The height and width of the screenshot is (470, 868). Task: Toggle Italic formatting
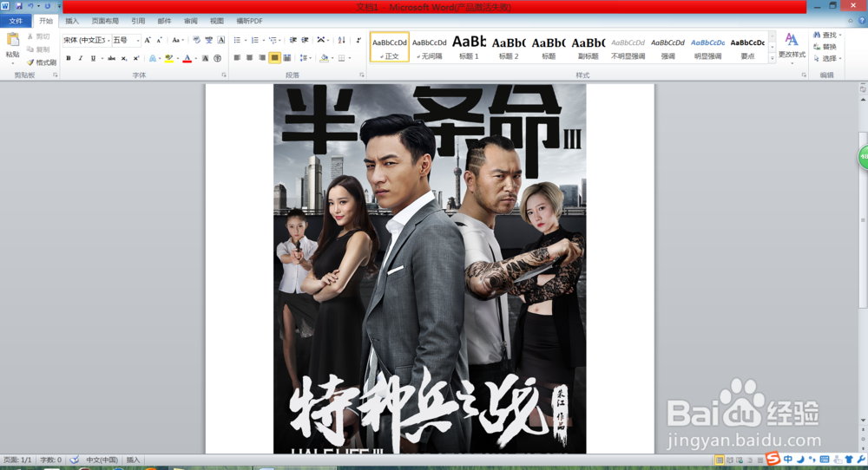pos(80,58)
